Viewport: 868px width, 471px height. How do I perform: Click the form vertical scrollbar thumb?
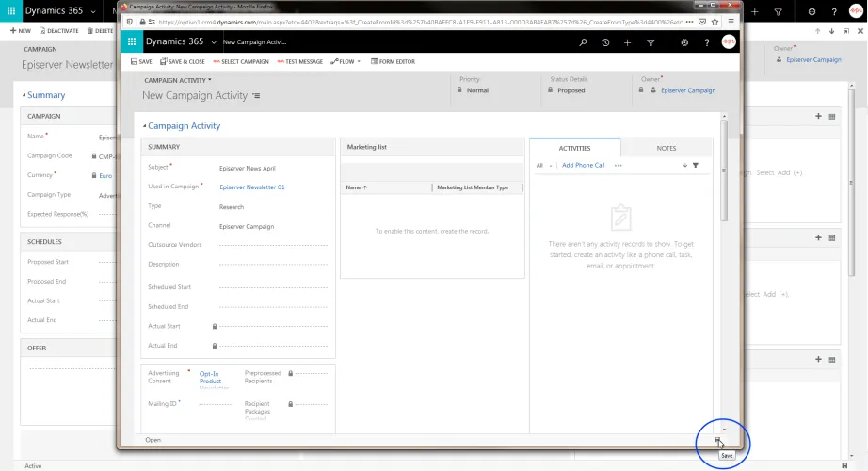tap(724, 171)
